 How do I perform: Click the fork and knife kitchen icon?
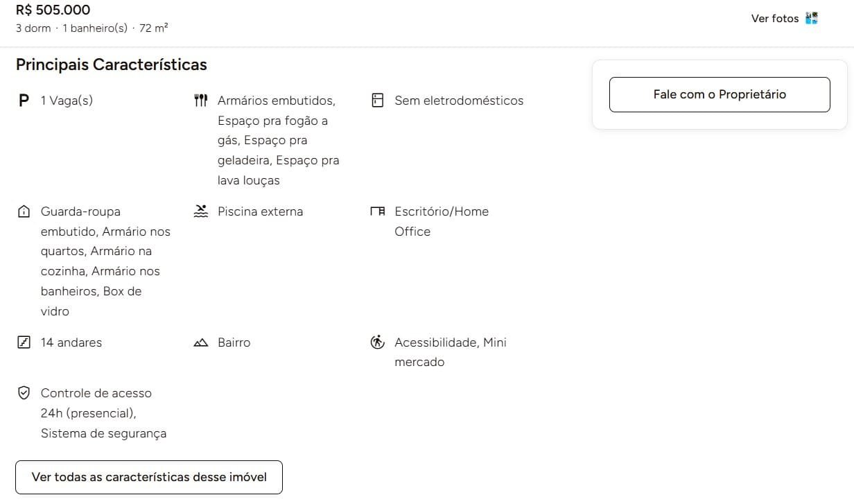tap(200, 101)
